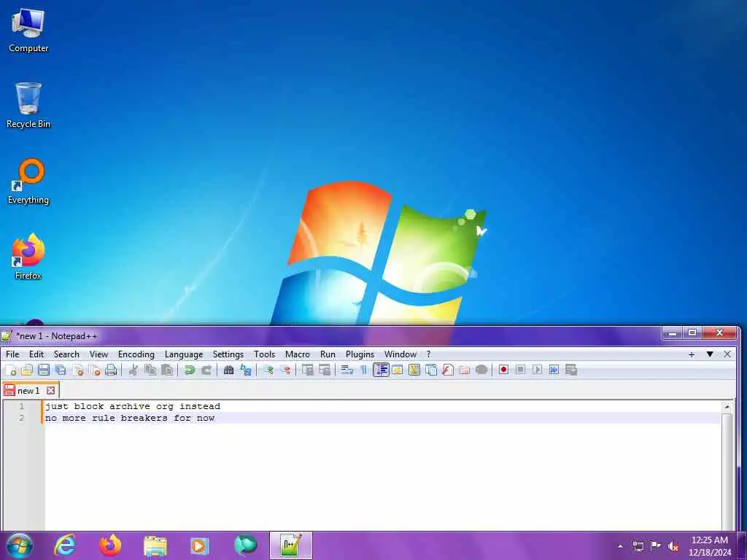Click the Open file toolbar icon

coord(27,370)
